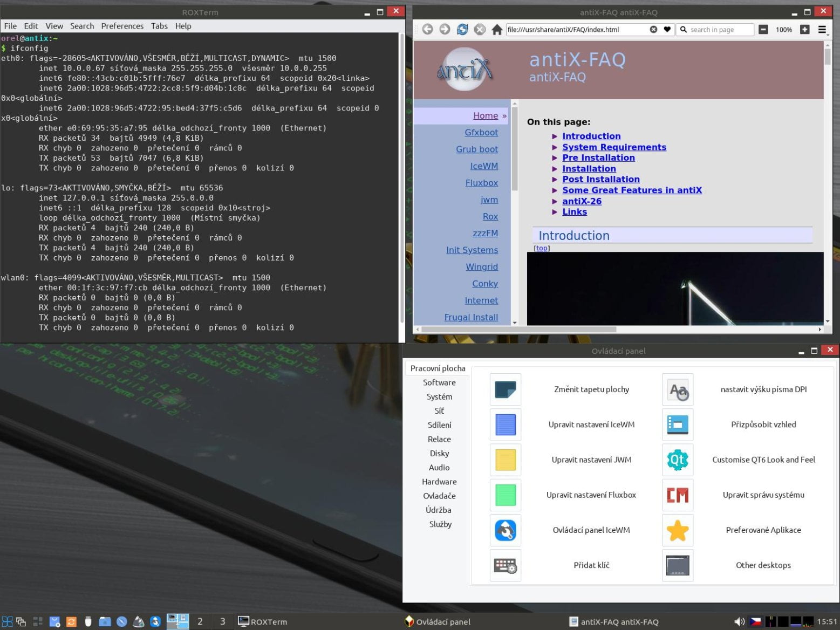Viewport: 840px width, 630px height.
Task: Switch to the Síť tab
Action: [x=439, y=410]
